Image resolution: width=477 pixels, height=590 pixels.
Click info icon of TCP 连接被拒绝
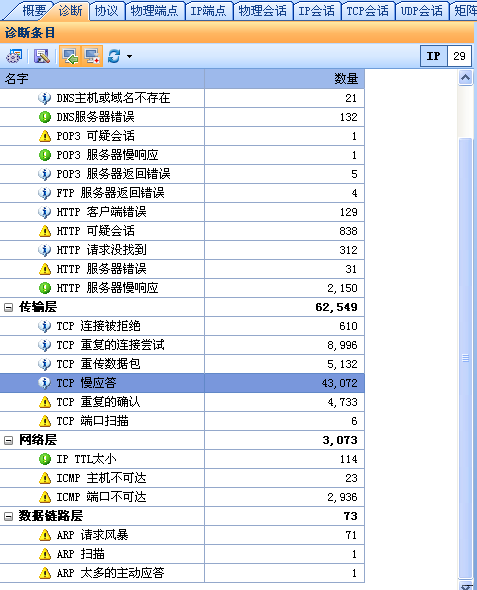(x=45, y=326)
